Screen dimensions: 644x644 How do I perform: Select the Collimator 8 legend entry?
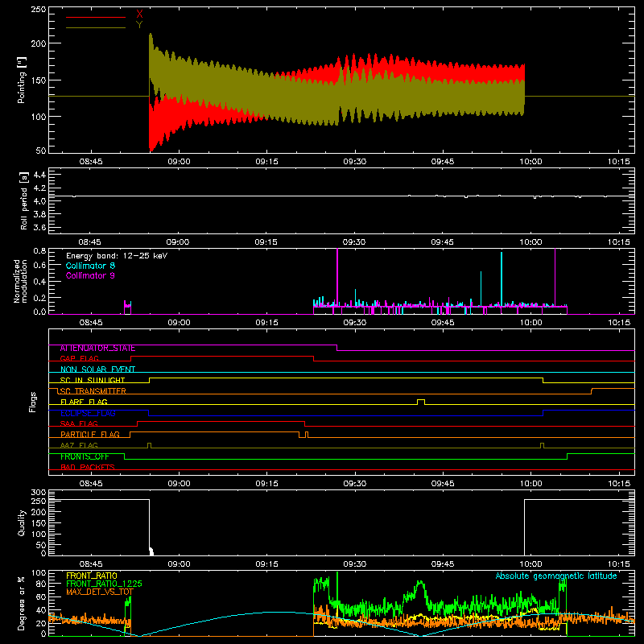point(90,266)
